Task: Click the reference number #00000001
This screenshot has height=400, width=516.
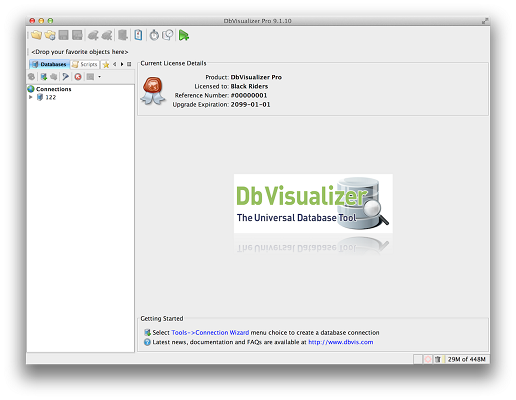Action: 249,95
